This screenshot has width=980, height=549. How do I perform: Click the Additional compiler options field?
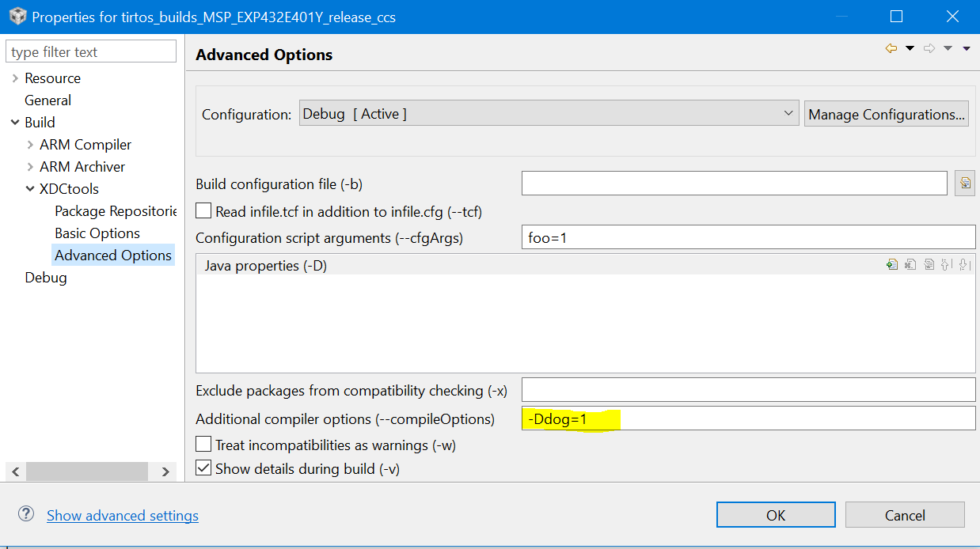pyautogui.click(x=748, y=418)
